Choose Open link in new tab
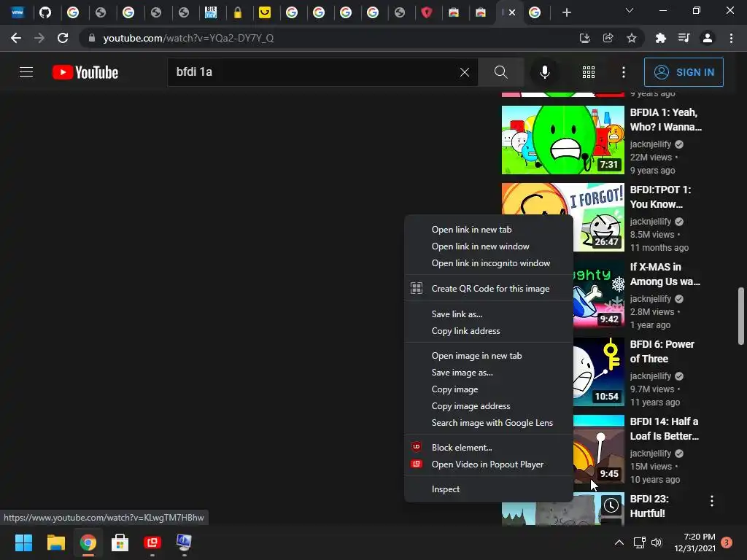 tap(488, 230)
